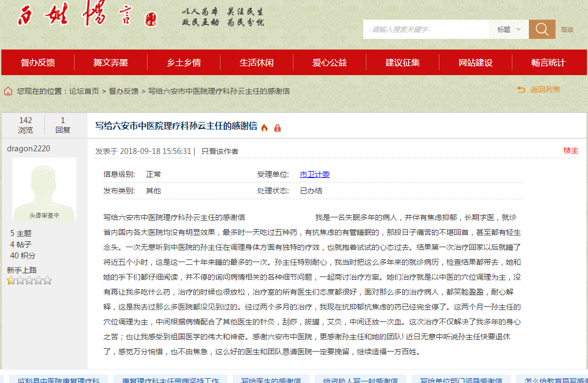588x383 pixels.
Task: Open the 畅言统计 navigation tab
Action: 548,62
